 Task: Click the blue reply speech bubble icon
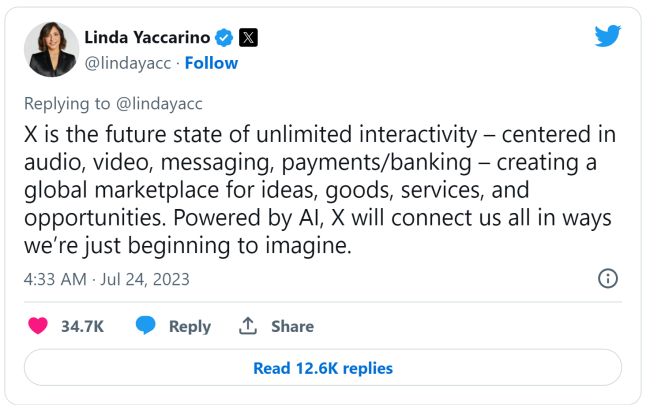click(146, 326)
